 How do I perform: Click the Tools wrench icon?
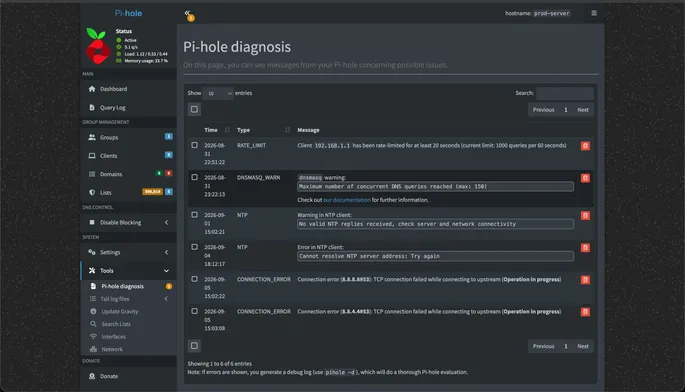point(92,271)
